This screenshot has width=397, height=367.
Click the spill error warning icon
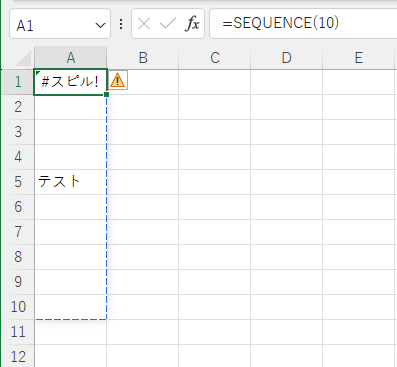[x=117, y=80]
